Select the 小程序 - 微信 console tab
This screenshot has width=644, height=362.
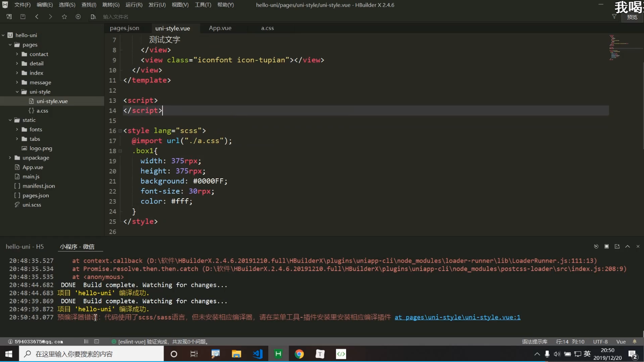pos(77,246)
